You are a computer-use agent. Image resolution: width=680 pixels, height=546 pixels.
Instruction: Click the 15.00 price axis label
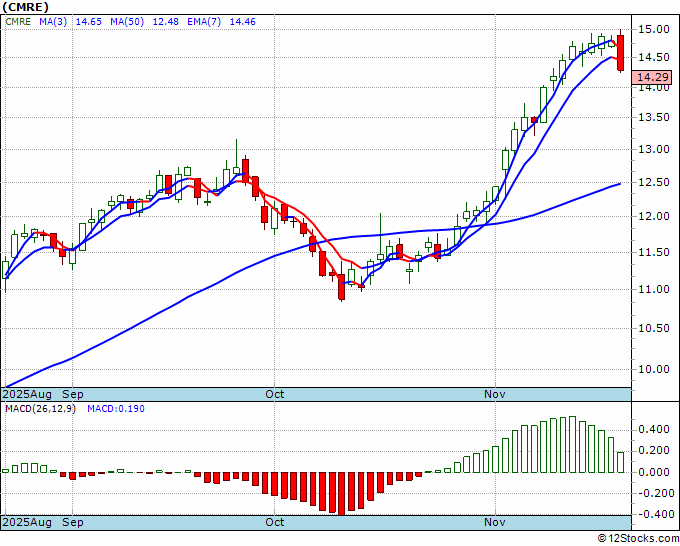[x=654, y=29]
